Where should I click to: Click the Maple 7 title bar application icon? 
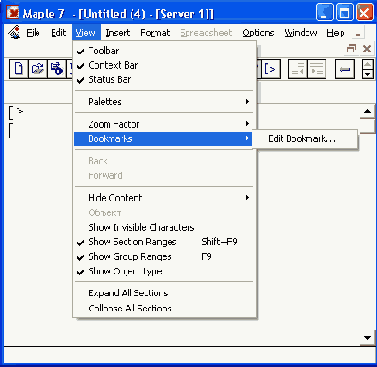(x=13, y=13)
